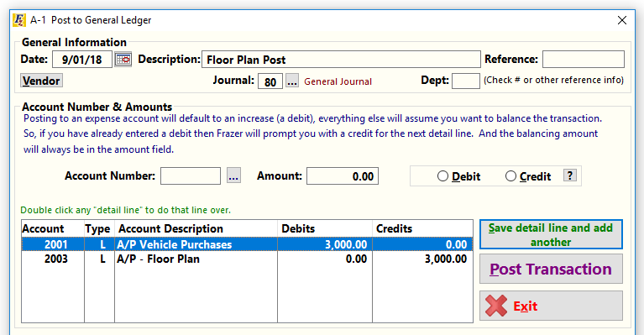
Task: Click Post Transaction
Action: coord(551,269)
